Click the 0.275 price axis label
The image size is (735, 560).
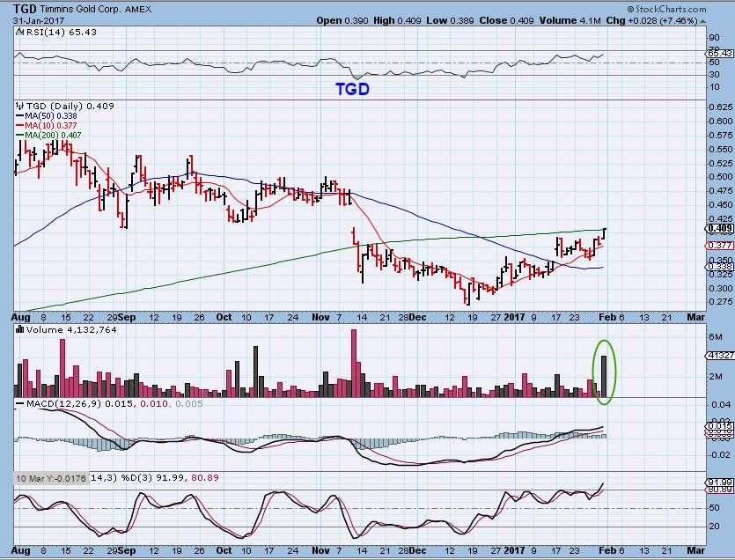click(721, 302)
